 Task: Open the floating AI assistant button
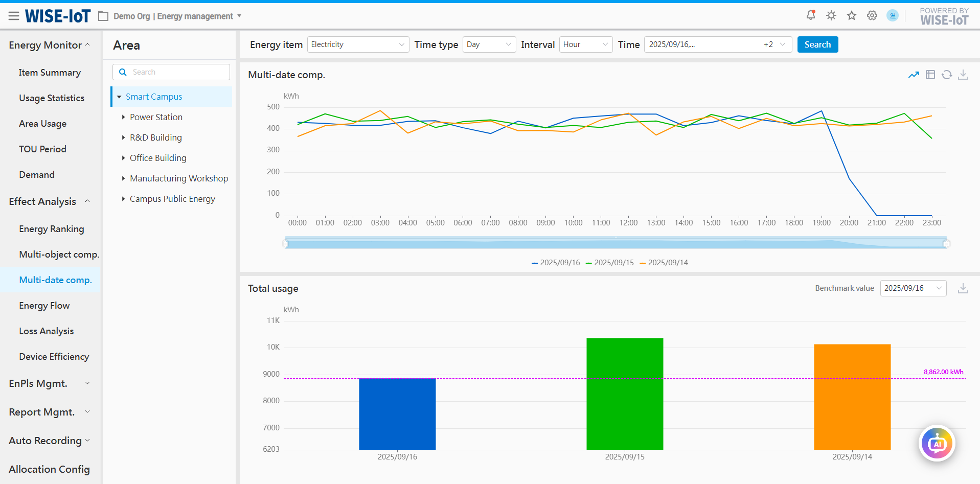(937, 444)
